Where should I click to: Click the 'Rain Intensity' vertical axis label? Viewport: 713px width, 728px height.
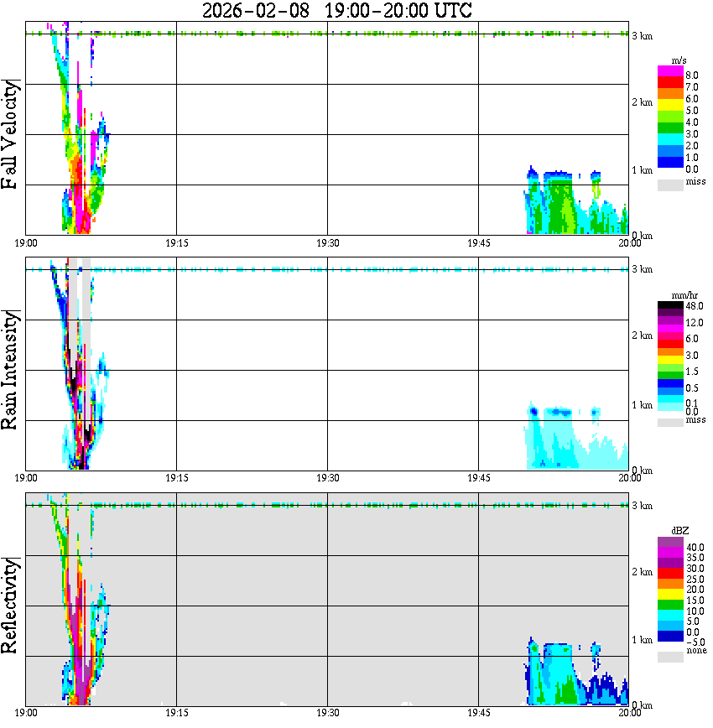click(10, 370)
